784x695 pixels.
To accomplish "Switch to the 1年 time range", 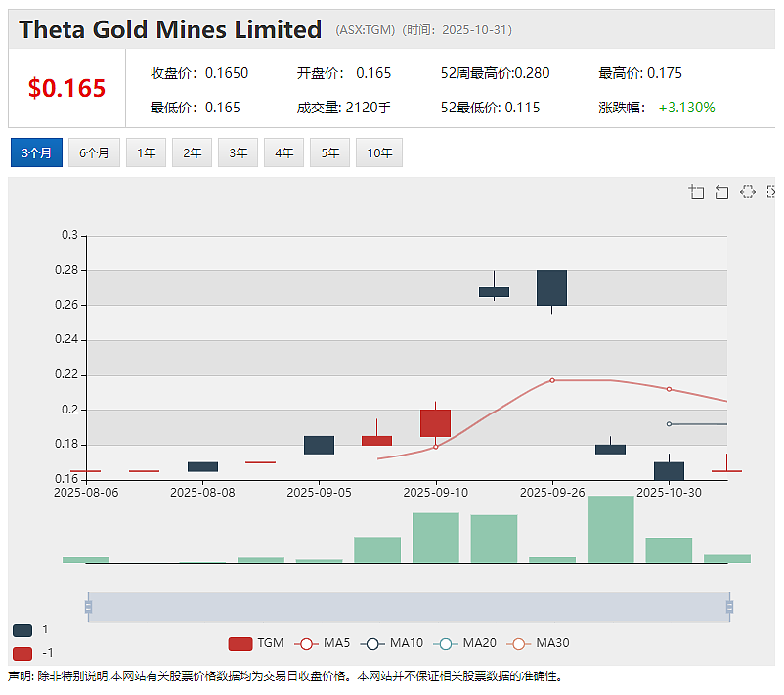I will click(146, 152).
